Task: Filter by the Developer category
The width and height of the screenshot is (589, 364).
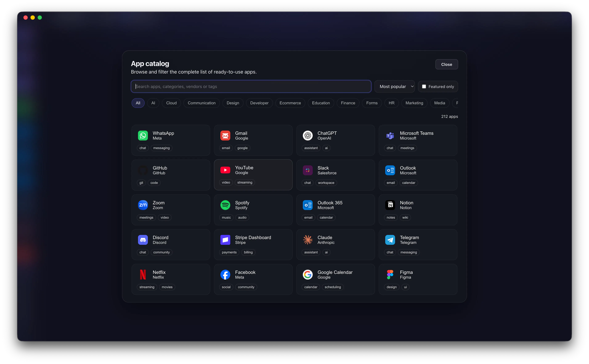Action: pos(259,103)
